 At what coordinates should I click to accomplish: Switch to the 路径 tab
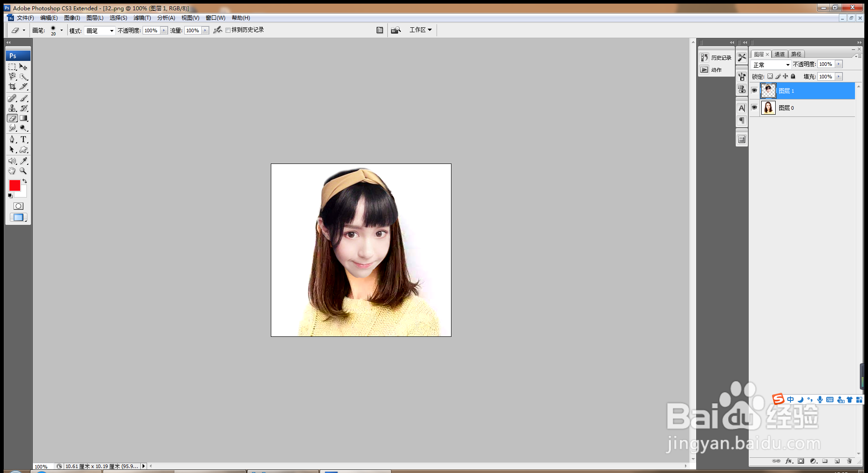click(x=796, y=54)
